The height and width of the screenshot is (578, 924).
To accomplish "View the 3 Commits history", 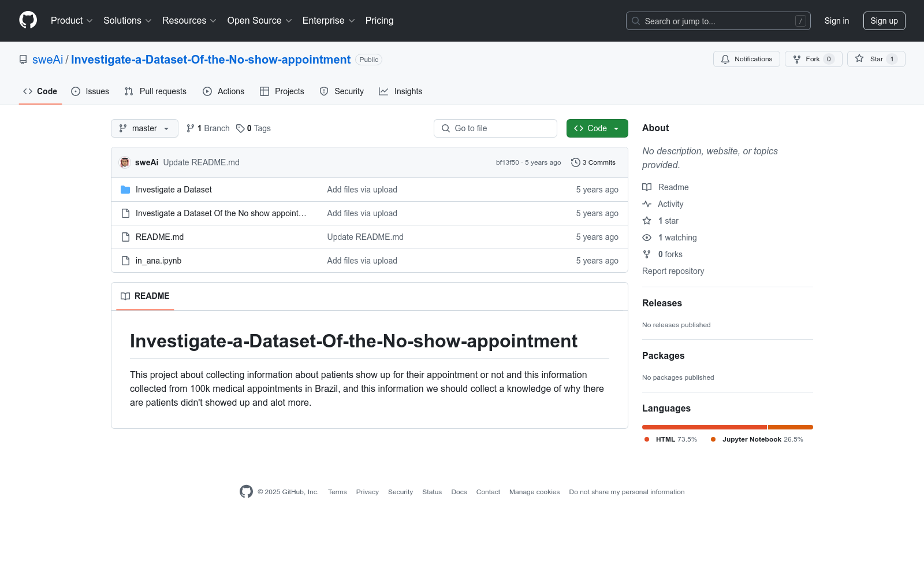I will click(593, 162).
